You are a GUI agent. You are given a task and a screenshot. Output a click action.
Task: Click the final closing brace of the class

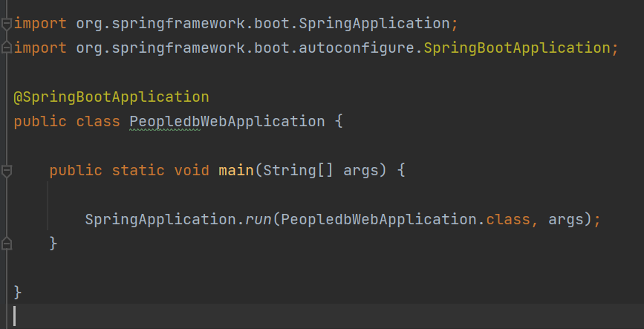(17, 293)
